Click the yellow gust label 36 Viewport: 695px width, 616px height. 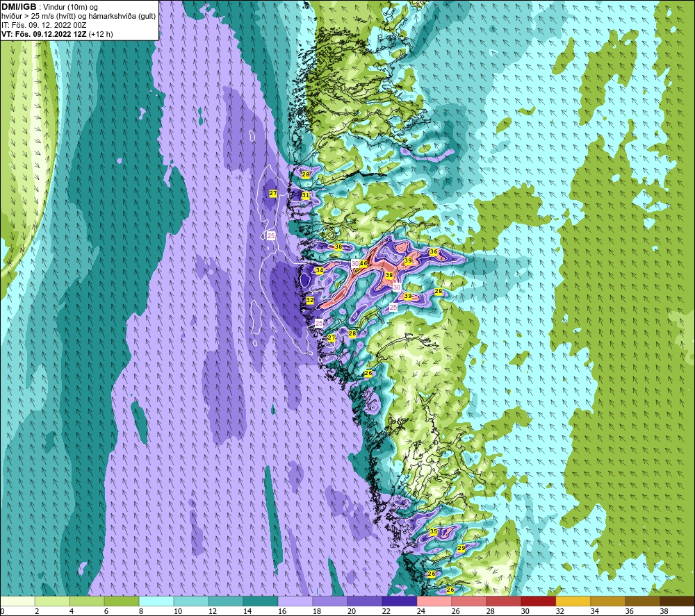434,251
